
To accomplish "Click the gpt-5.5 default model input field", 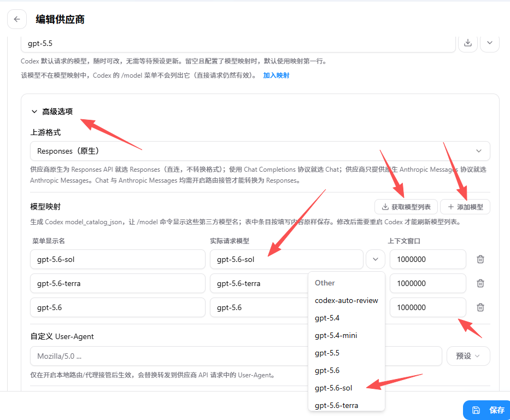I will tap(238, 44).
